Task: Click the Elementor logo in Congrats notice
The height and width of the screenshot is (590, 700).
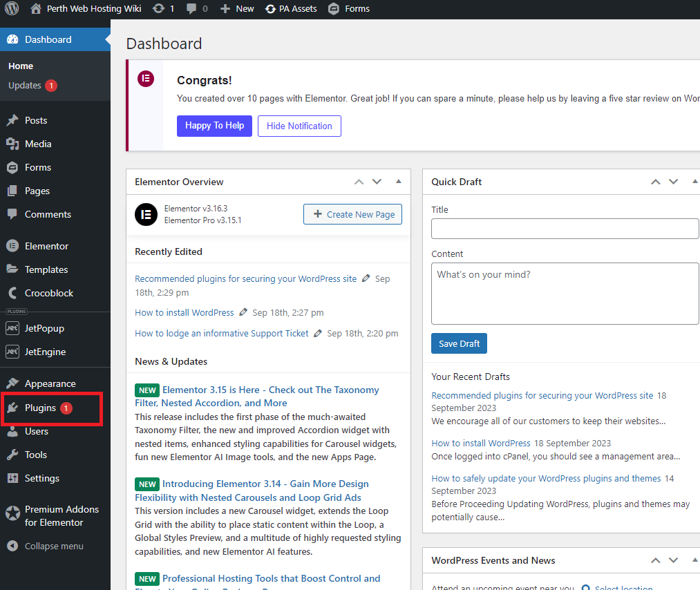Action: [146, 79]
